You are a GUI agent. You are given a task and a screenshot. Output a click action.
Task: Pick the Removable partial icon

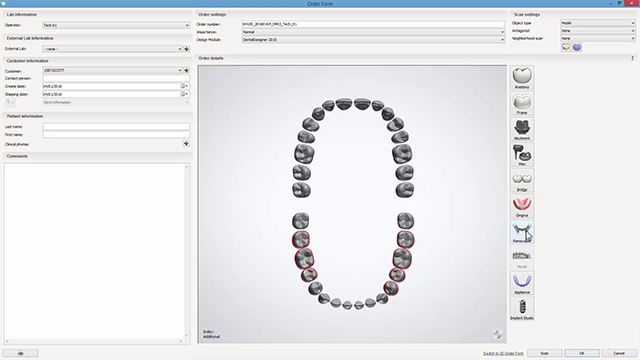pos(522,232)
